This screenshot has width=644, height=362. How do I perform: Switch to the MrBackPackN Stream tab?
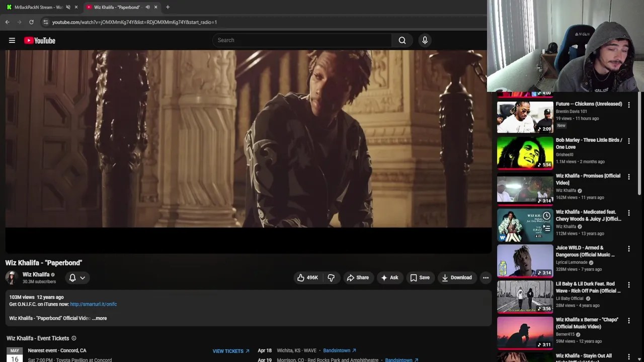38,7
